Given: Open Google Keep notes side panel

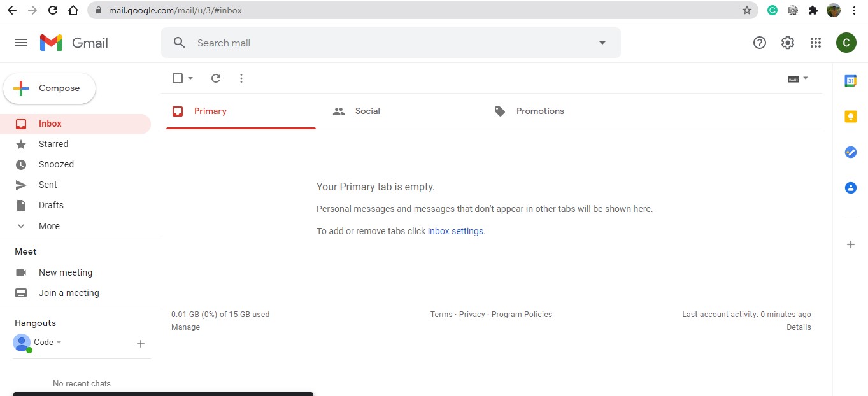Looking at the screenshot, I should click(850, 117).
